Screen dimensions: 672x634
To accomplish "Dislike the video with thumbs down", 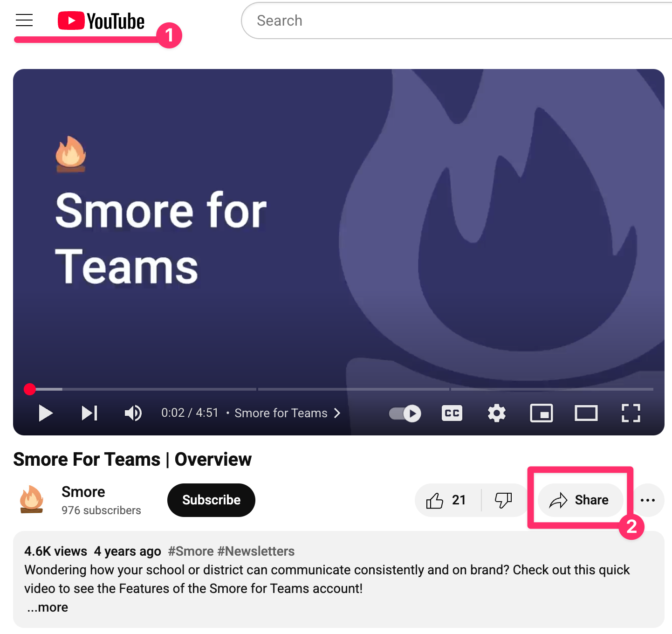I will 503,500.
